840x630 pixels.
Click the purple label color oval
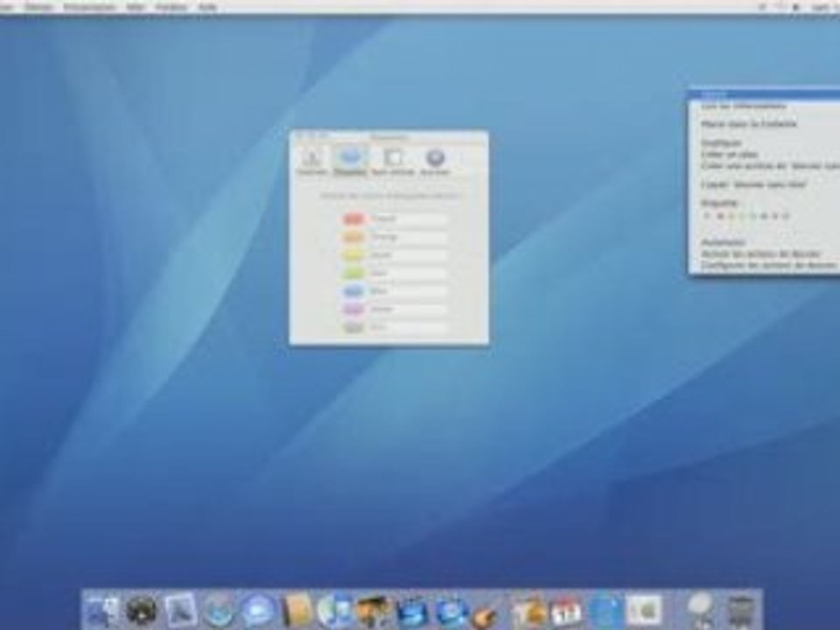(353, 309)
